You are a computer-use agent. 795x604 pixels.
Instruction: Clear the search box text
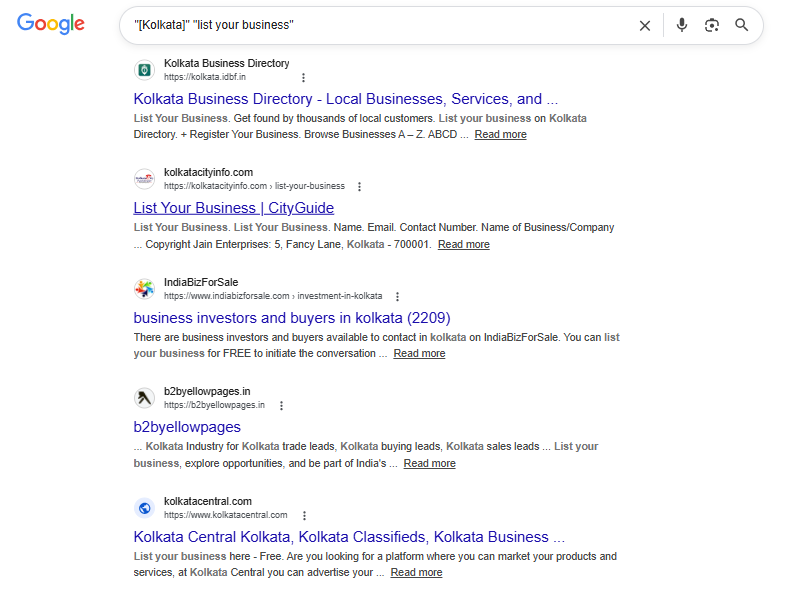pyautogui.click(x=645, y=25)
